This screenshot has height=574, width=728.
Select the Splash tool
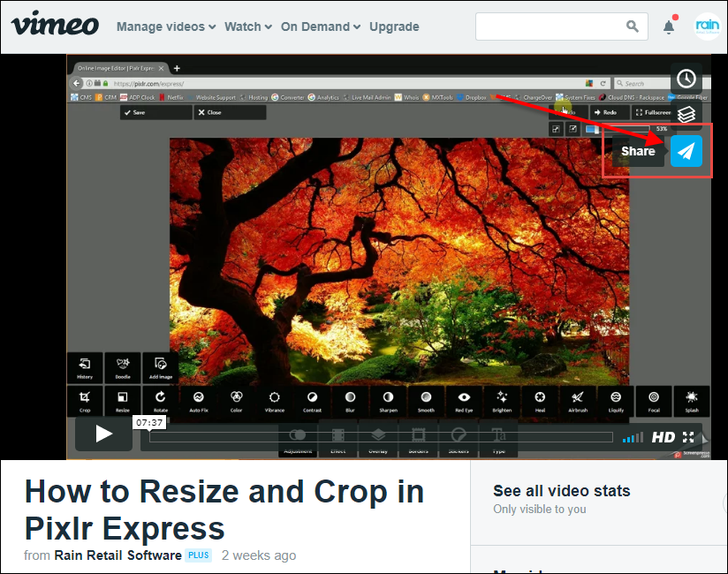tap(692, 402)
